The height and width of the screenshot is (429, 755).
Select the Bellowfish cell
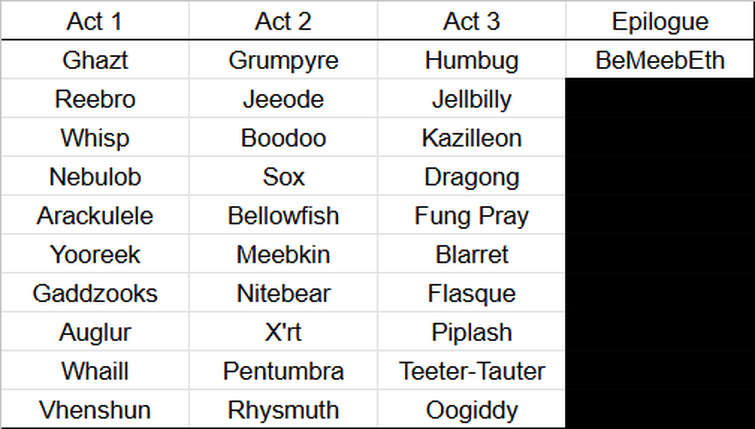coord(283,215)
